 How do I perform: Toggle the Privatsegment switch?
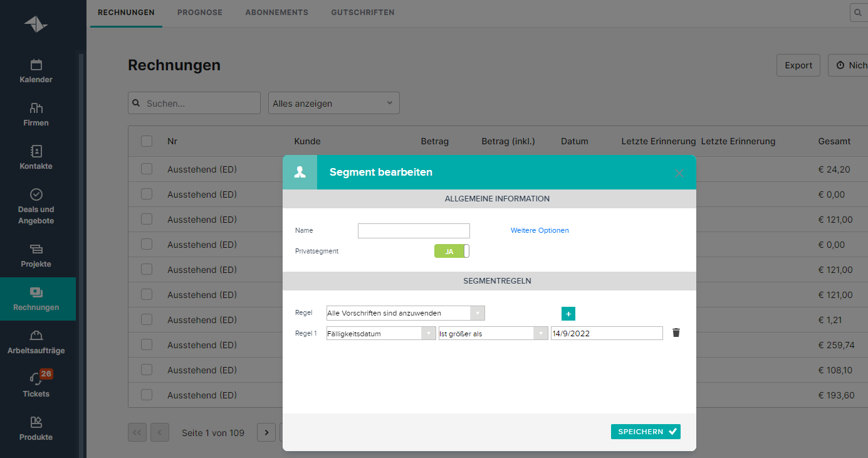click(x=451, y=251)
